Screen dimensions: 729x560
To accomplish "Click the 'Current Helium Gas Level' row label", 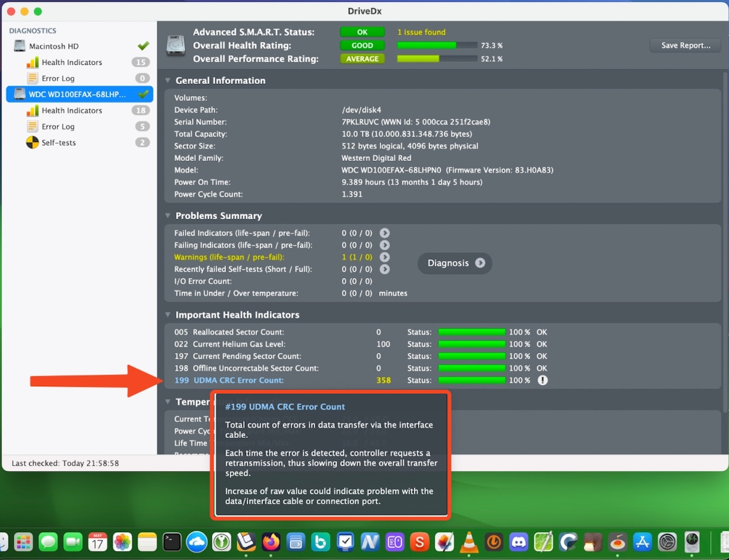I will (x=239, y=344).
